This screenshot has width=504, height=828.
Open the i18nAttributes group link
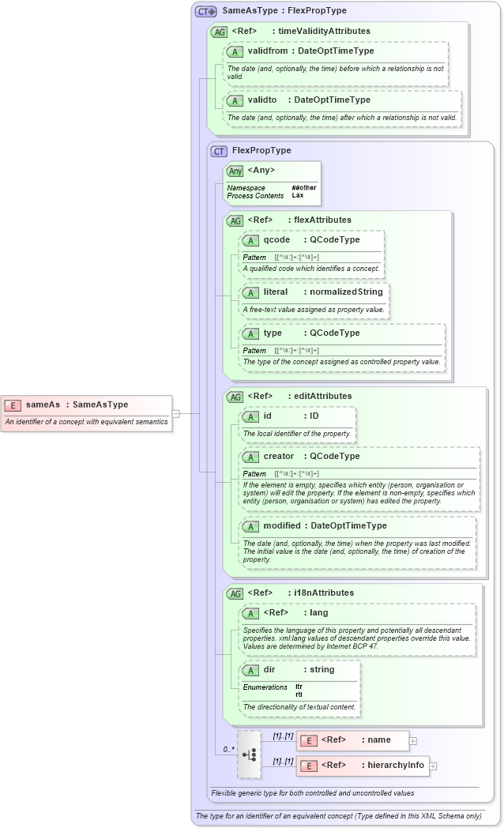click(324, 593)
